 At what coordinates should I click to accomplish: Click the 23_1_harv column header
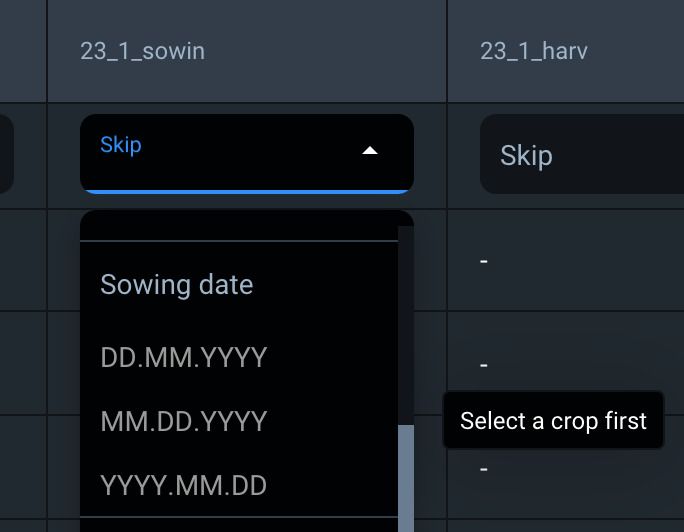(x=534, y=51)
